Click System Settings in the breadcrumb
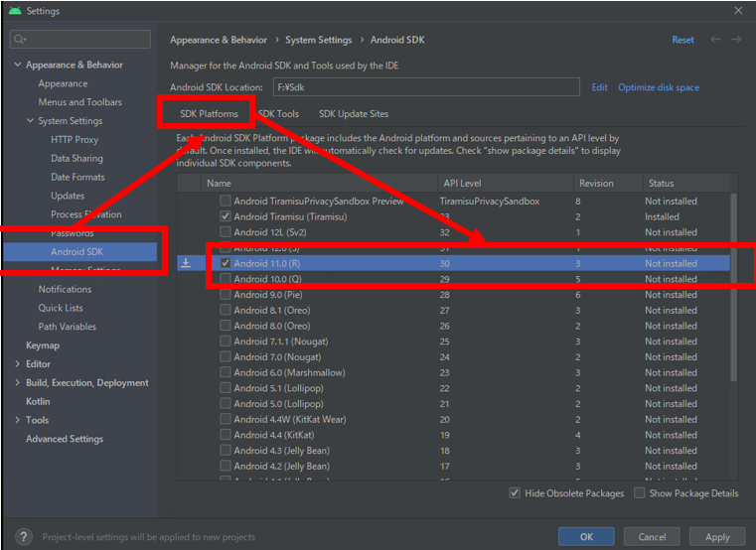The image size is (756, 550). coord(318,40)
